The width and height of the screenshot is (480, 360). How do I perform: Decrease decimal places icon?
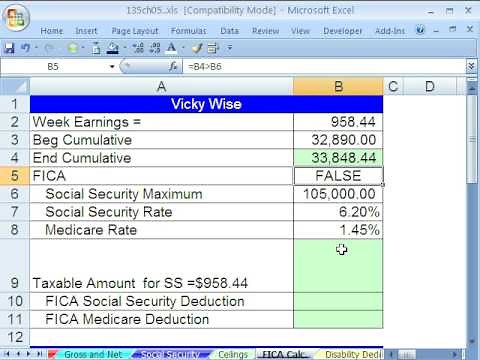(x=155, y=48)
